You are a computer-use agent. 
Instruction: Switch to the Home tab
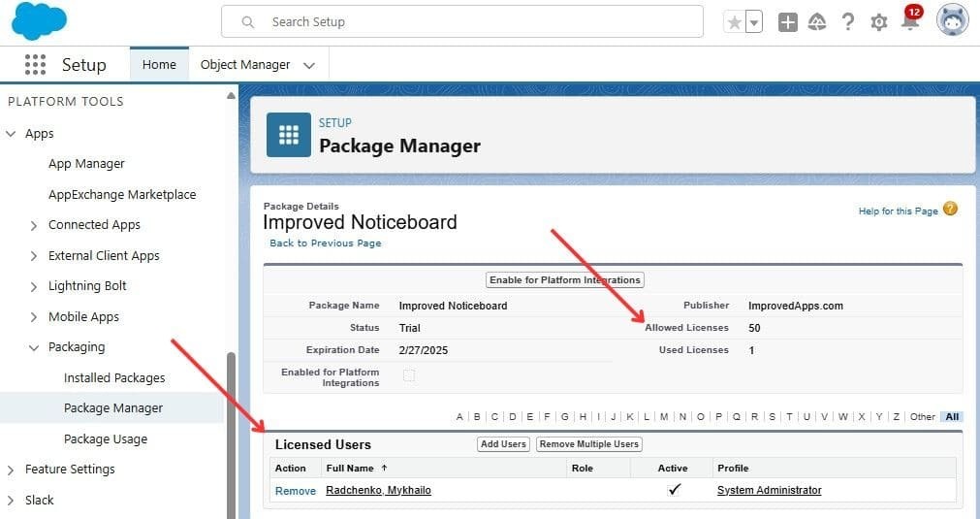pyautogui.click(x=159, y=64)
